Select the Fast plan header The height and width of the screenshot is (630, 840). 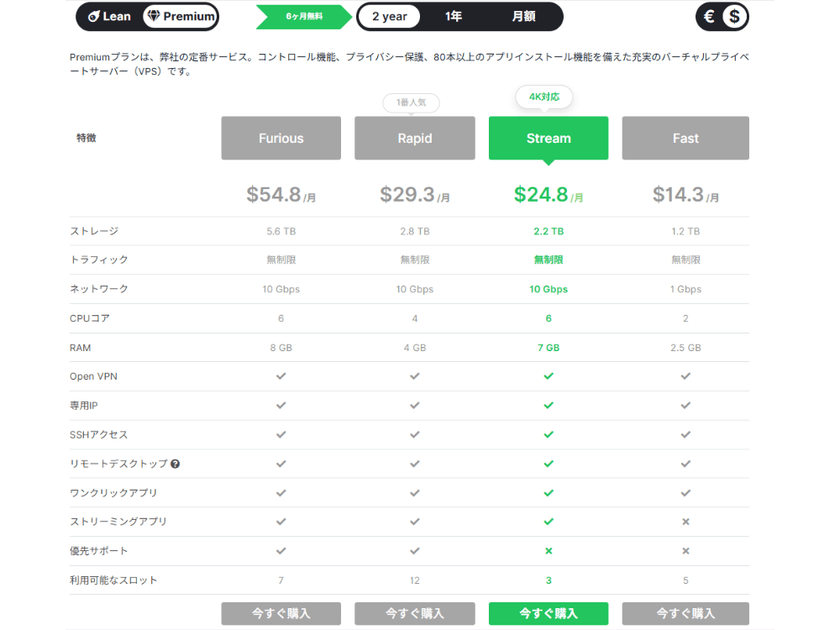click(685, 139)
